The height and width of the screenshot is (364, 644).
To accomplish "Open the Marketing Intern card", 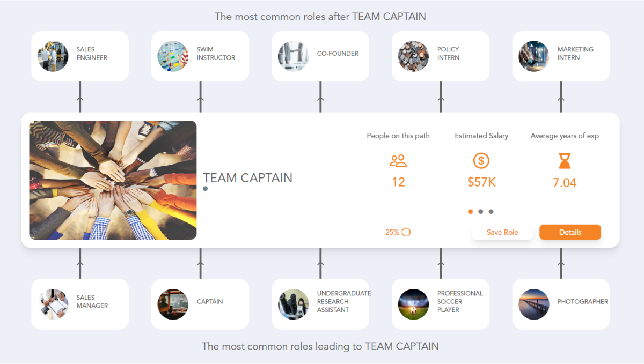I will coord(560,56).
